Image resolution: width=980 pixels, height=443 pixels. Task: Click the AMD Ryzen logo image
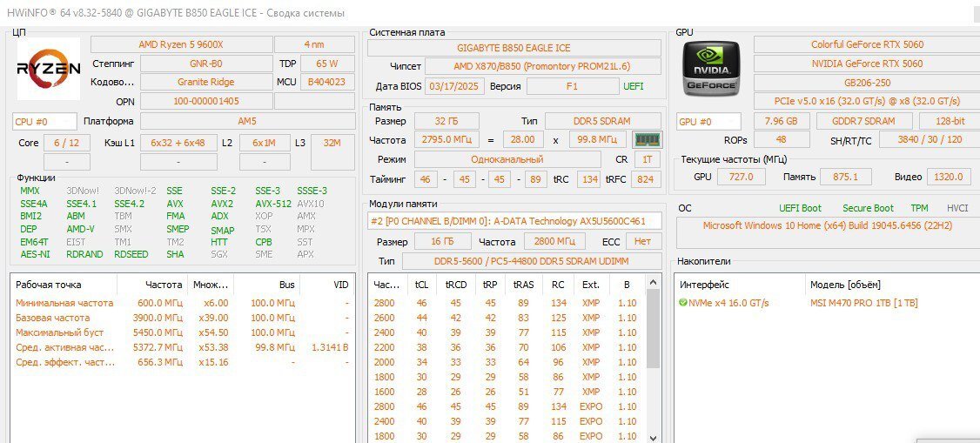click(49, 68)
